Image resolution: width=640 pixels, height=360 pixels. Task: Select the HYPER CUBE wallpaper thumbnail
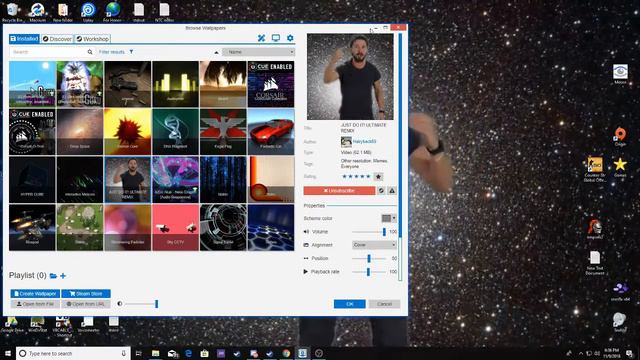click(x=32, y=180)
